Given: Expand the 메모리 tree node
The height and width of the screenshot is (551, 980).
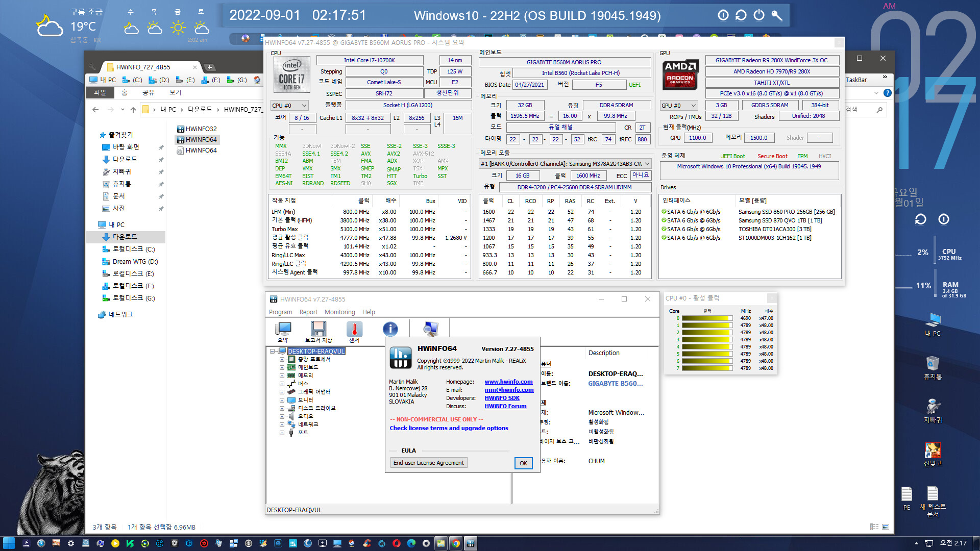Looking at the screenshot, I should (x=282, y=376).
